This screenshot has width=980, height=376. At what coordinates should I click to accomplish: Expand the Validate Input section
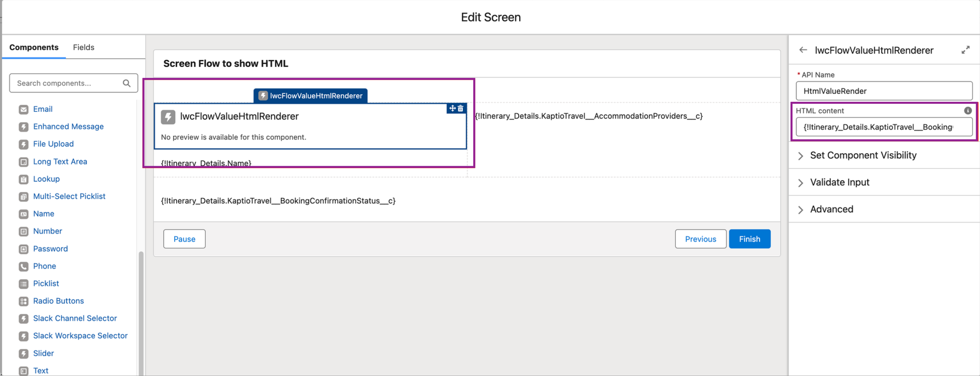[839, 182]
